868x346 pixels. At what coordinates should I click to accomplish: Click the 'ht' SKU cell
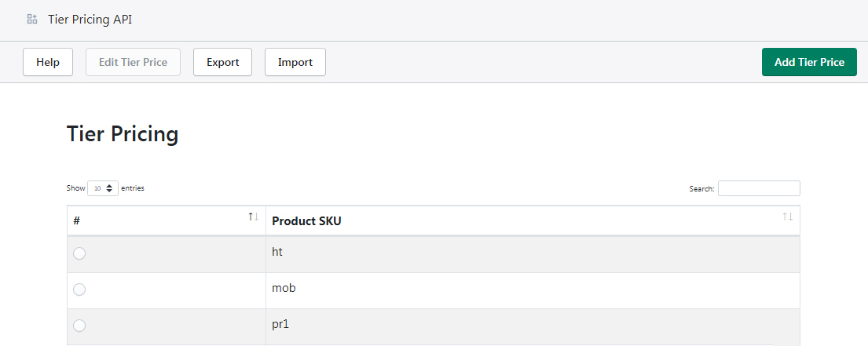click(277, 252)
